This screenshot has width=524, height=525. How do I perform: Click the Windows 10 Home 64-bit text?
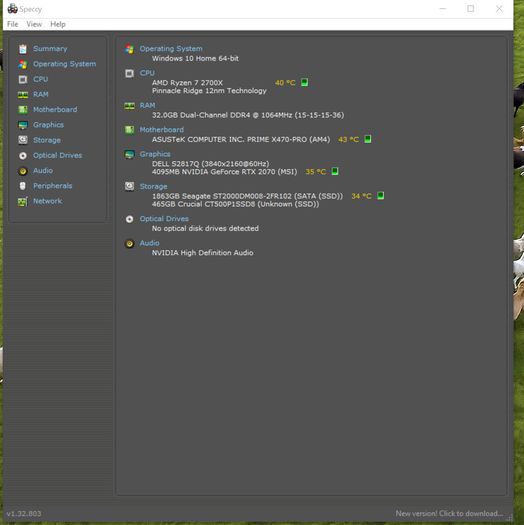[195, 59]
